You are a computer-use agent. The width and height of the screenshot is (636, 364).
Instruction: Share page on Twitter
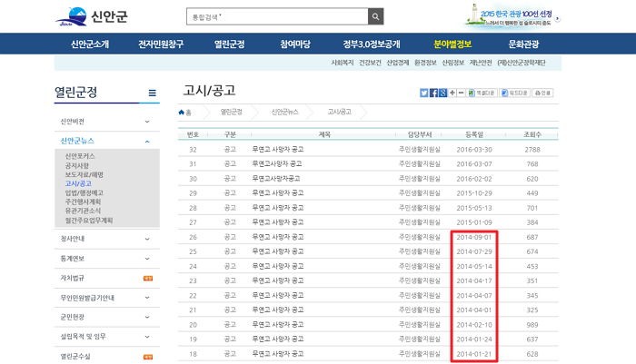(x=424, y=93)
